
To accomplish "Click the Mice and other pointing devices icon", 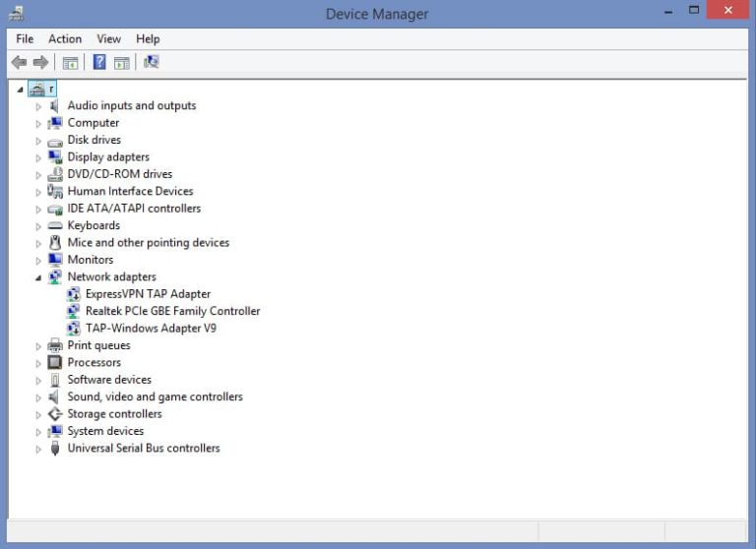I will pyautogui.click(x=55, y=242).
